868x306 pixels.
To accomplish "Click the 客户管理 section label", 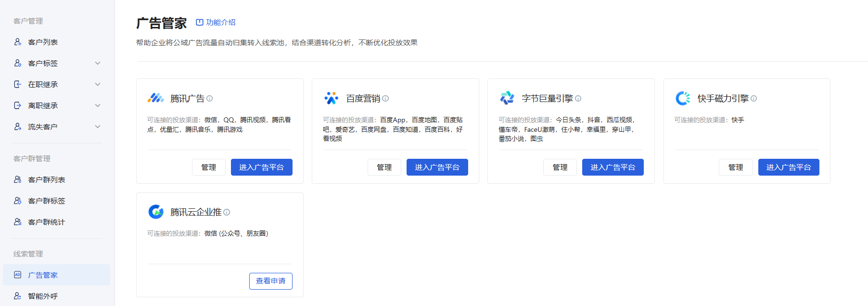I will point(28,21).
